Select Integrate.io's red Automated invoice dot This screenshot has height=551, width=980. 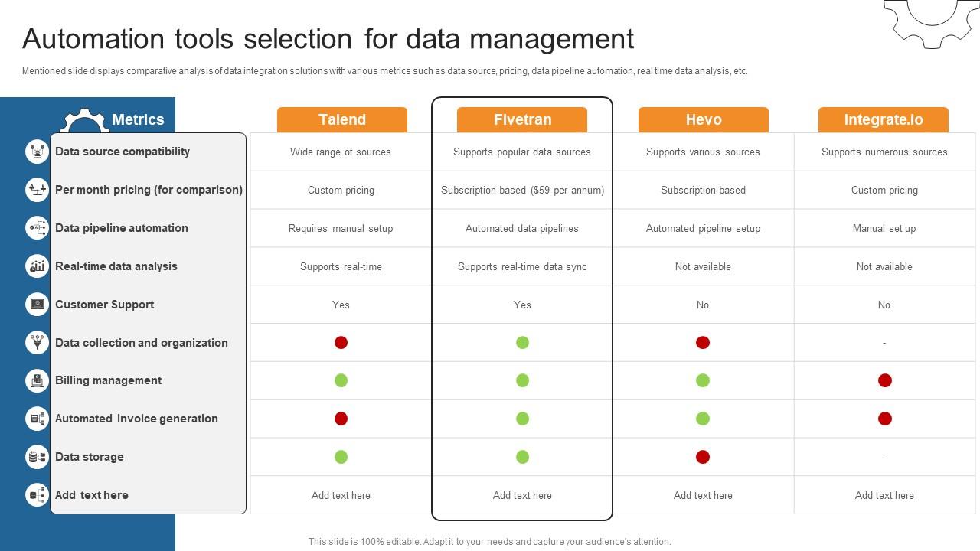point(884,419)
